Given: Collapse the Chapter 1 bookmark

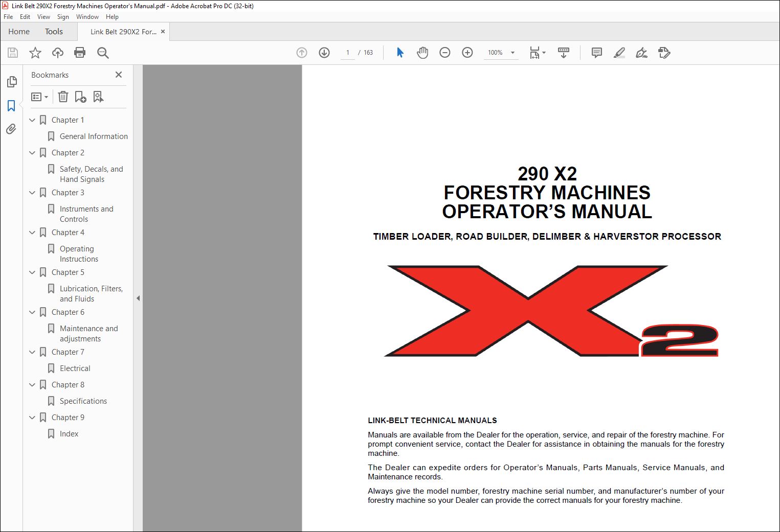Looking at the screenshot, I should 32,120.
